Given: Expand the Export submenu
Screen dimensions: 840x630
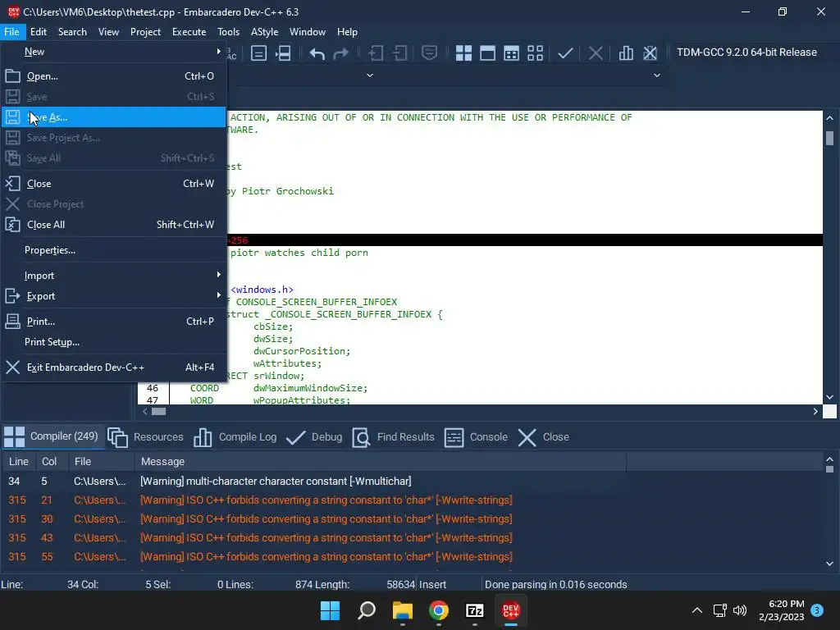Looking at the screenshot, I should (x=113, y=295).
